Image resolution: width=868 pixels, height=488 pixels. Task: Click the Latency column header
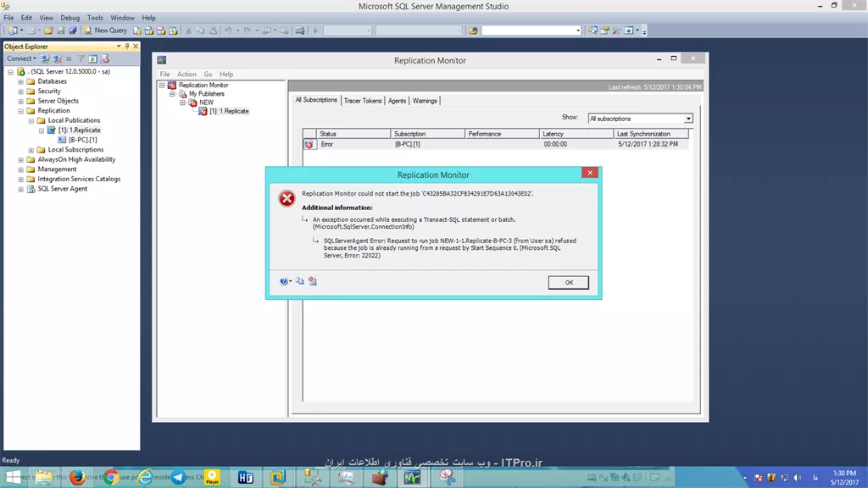pyautogui.click(x=576, y=134)
